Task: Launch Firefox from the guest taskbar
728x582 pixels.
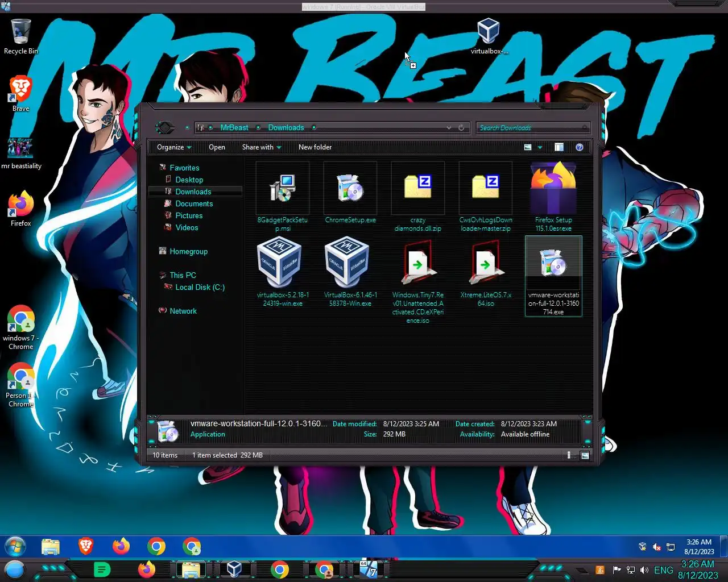Action: (x=121, y=546)
